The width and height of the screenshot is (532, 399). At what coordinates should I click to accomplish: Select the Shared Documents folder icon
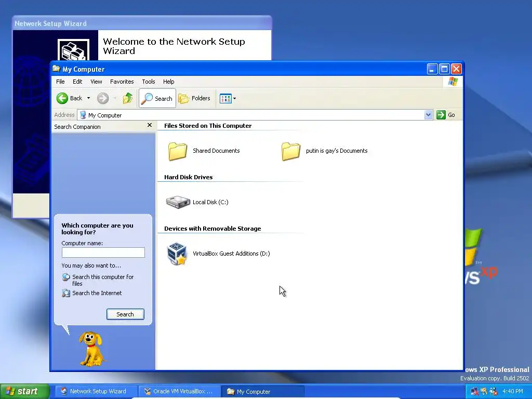[x=178, y=151]
